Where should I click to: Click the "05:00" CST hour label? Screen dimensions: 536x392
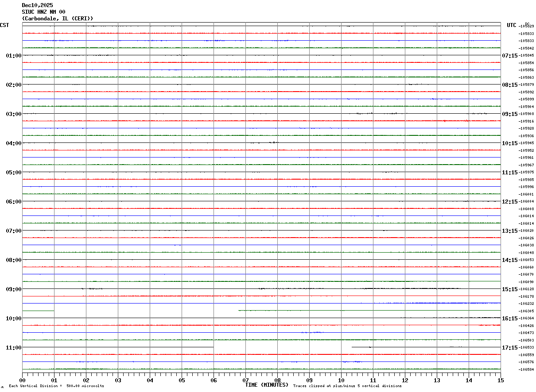[13, 172]
